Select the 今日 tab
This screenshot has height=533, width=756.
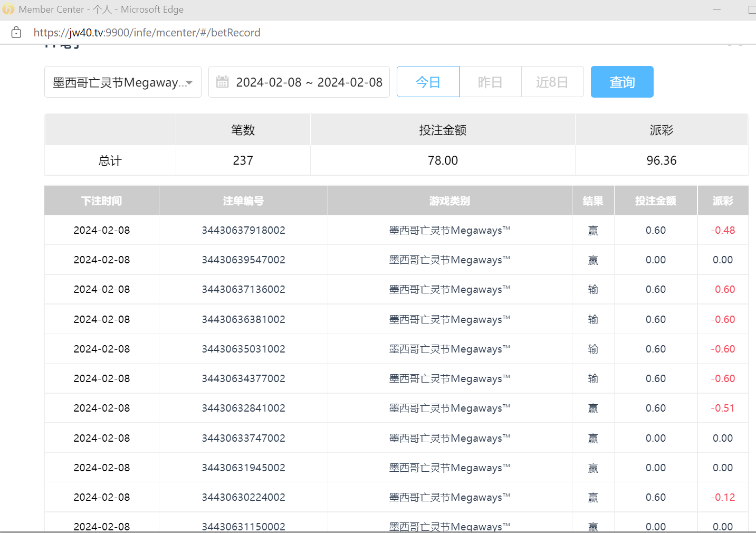point(428,82)
